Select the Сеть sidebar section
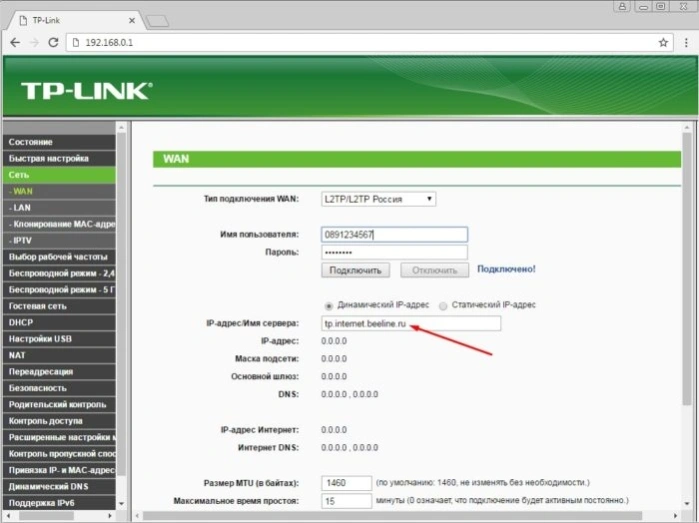The width and height of the screenshot is (699, 523). pos(59,175)
